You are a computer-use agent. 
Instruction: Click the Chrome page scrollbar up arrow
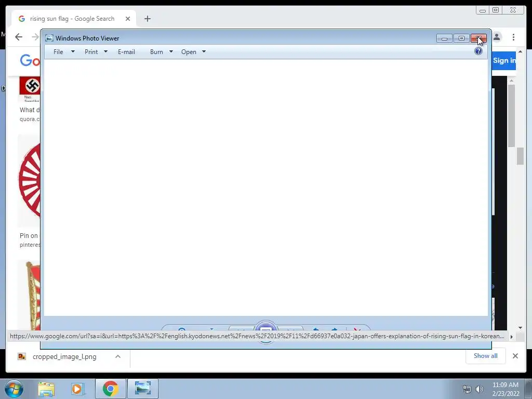click(520, 51)
